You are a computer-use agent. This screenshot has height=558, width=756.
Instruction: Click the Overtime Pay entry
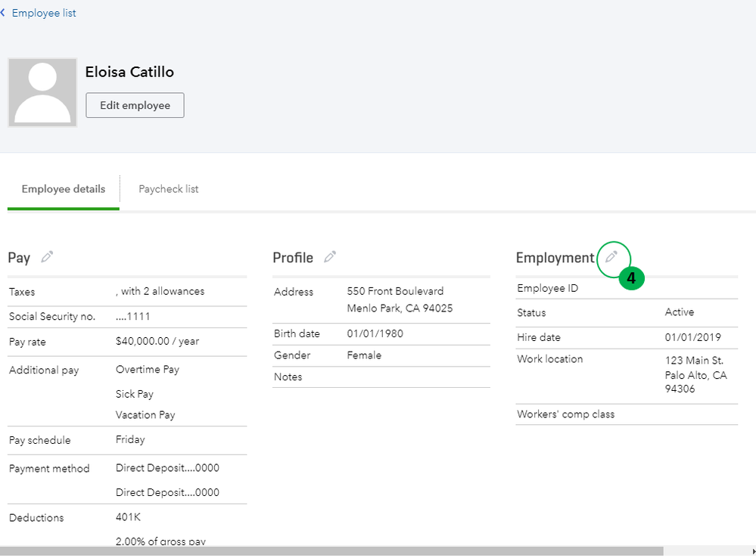(148, 370)
